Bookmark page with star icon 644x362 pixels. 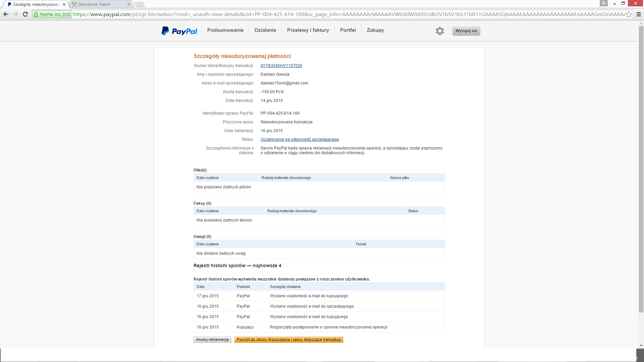coord(629,14)
